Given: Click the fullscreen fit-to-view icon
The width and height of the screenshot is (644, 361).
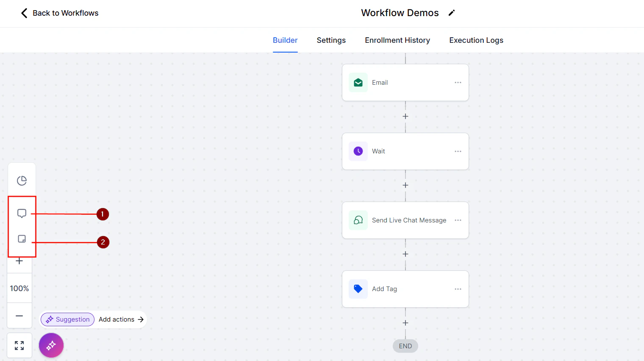Looking at the screenshot, I should pyautogui.click(x=19, y=345).
